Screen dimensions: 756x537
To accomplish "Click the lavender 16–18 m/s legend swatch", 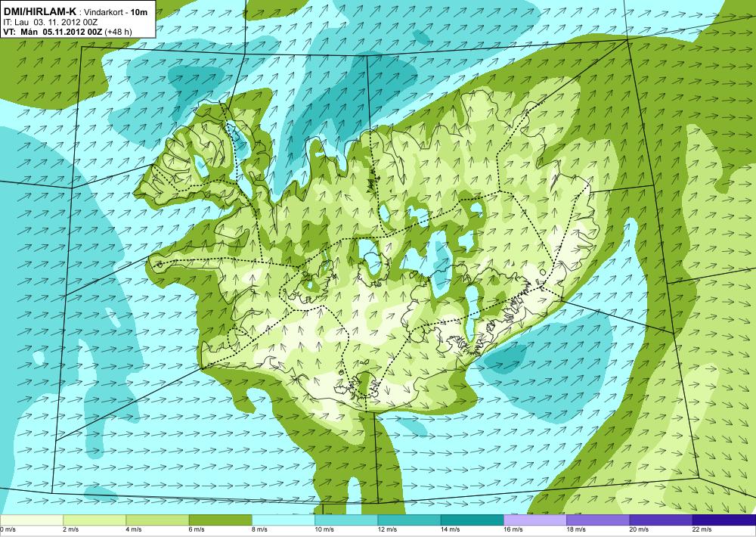I will (x=535, y=520).
